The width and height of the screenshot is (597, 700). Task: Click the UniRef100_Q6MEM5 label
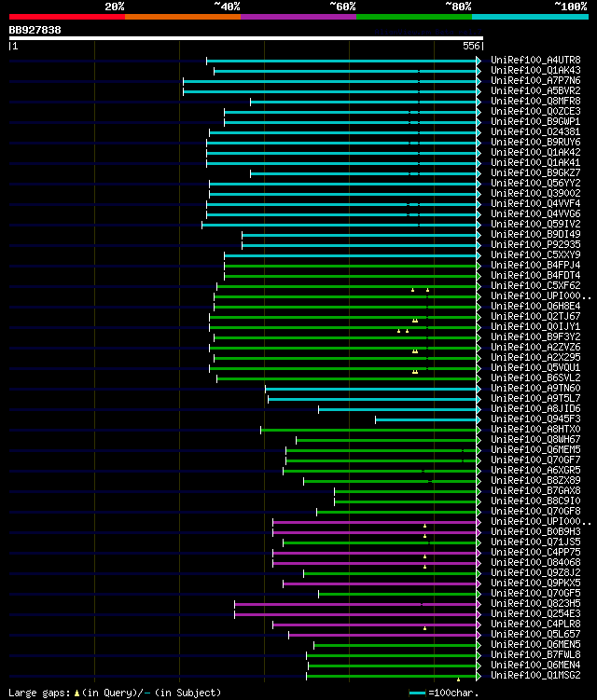pos(535,450)
